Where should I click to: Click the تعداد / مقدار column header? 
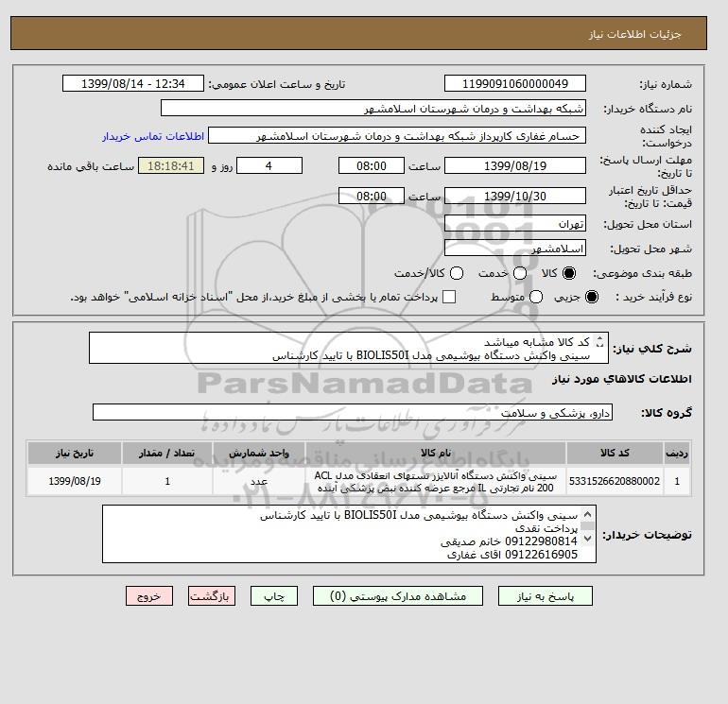(167, 453)
